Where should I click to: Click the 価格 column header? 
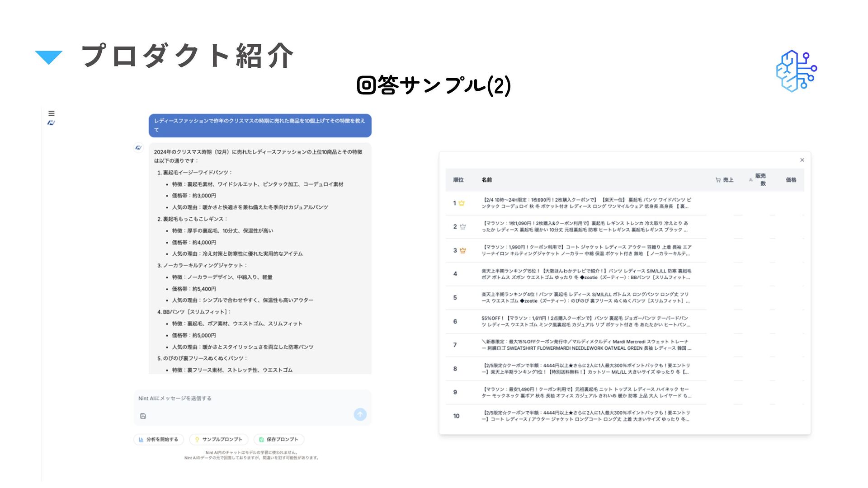[791, 180]
